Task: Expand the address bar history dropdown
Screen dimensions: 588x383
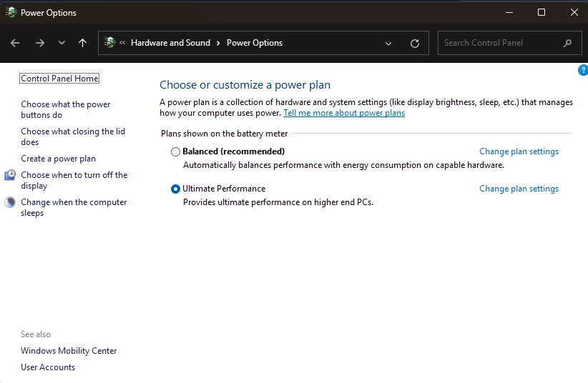Action: point(388,44)
